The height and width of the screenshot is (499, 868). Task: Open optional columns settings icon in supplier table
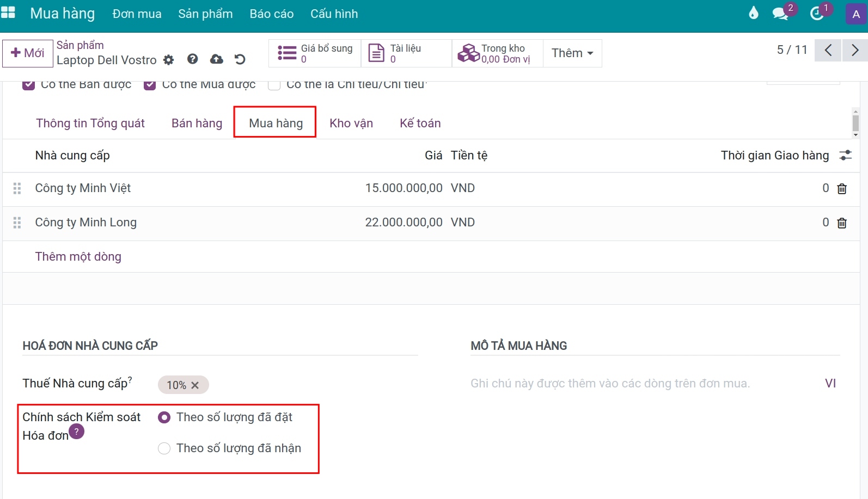coord(846,156)
